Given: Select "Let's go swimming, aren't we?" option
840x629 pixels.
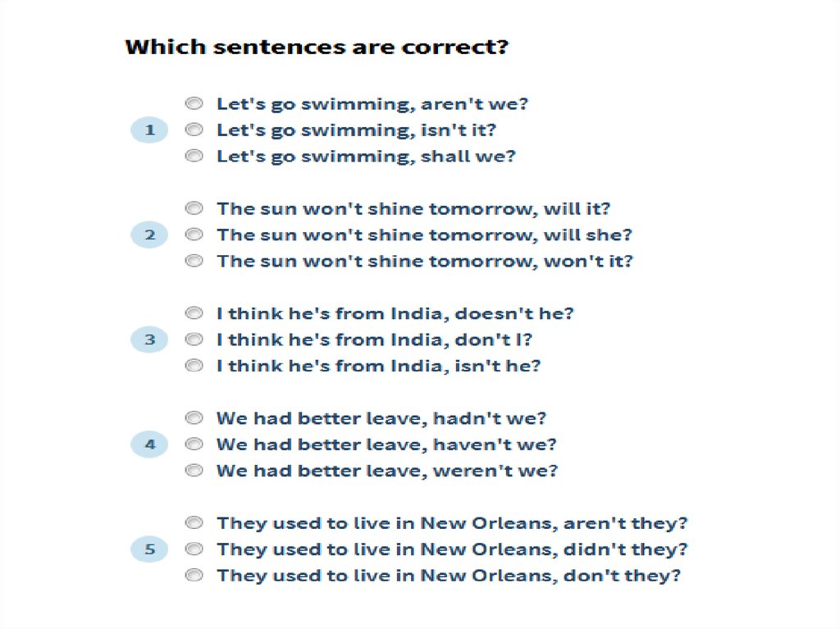Looking at the screenshot, I should [x=194, y=103].
